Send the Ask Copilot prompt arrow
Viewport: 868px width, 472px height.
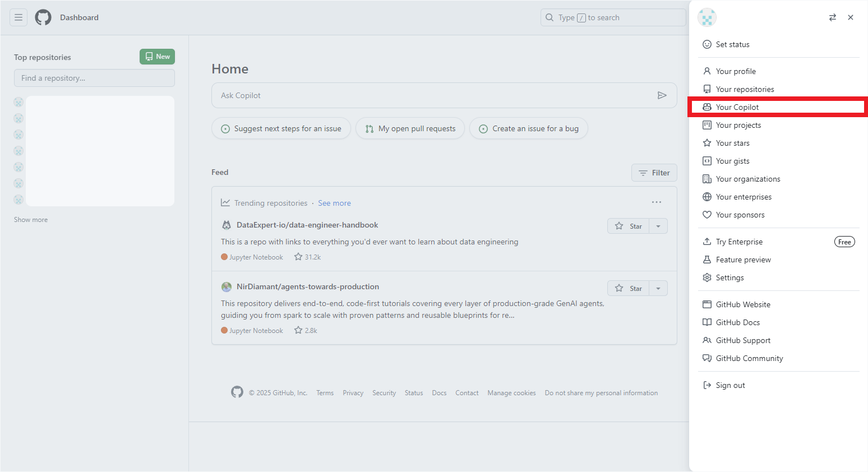[x=662, y=95]
